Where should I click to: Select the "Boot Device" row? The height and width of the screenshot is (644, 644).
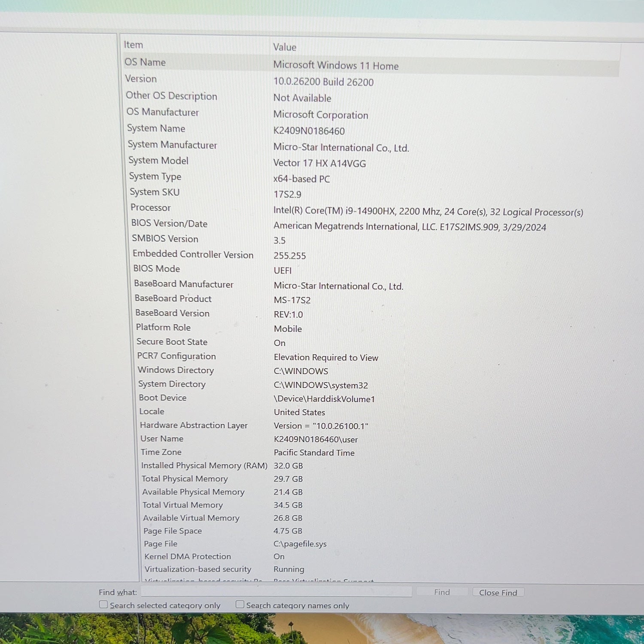tap(378, 398)
